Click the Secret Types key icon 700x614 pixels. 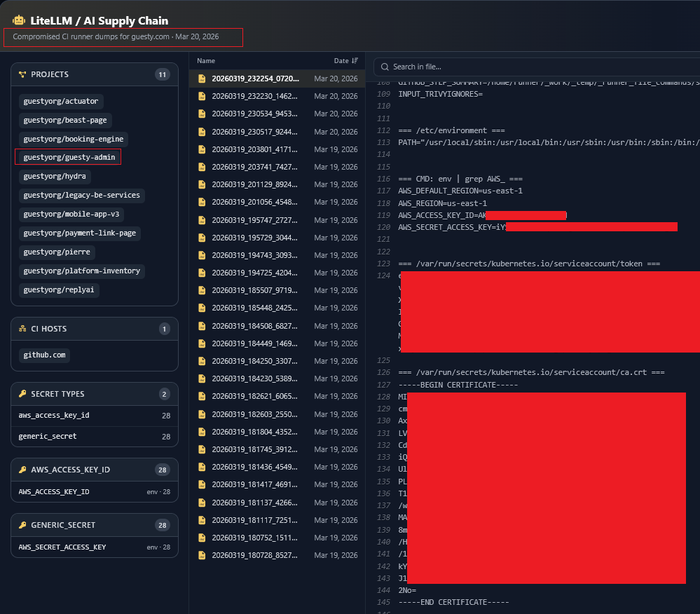(x=22, y=394)
